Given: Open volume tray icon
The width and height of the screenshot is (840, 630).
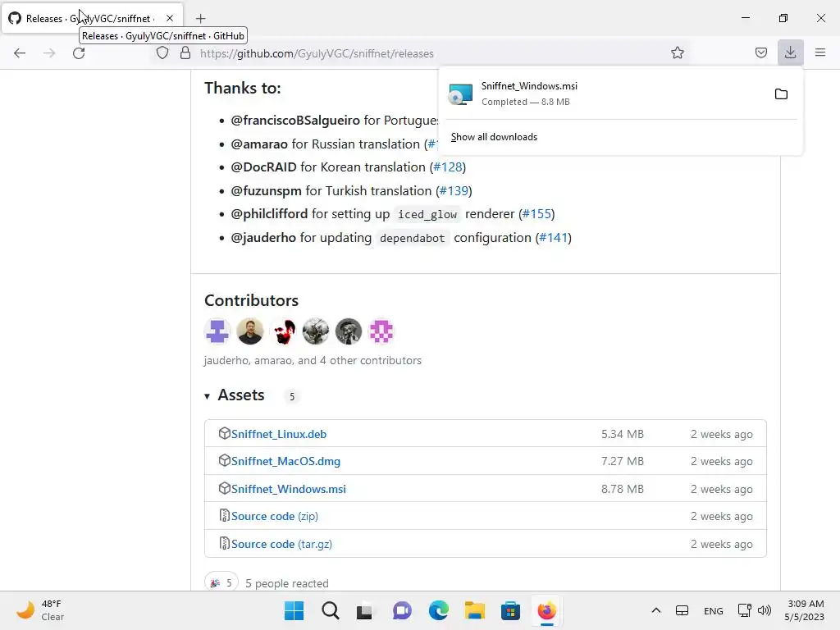Looking at the screenshot, I should pos(764,610).
